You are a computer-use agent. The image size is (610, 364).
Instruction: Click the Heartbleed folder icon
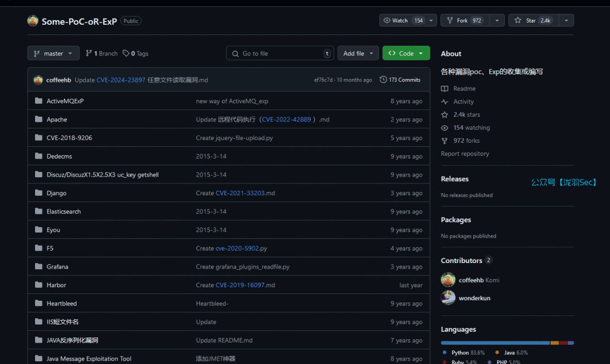[x=38, y=303]
